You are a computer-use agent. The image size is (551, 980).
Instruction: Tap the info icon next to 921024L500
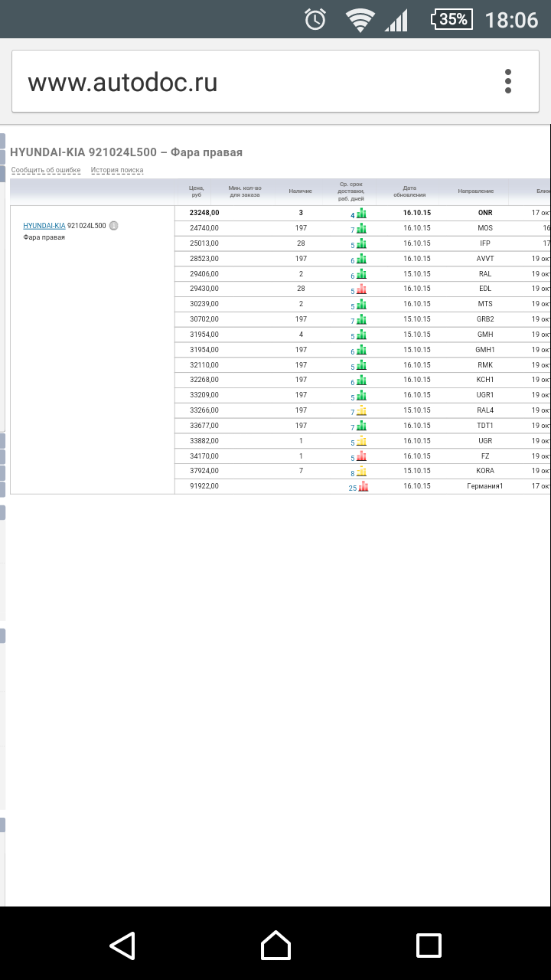(x=113, y=226)
